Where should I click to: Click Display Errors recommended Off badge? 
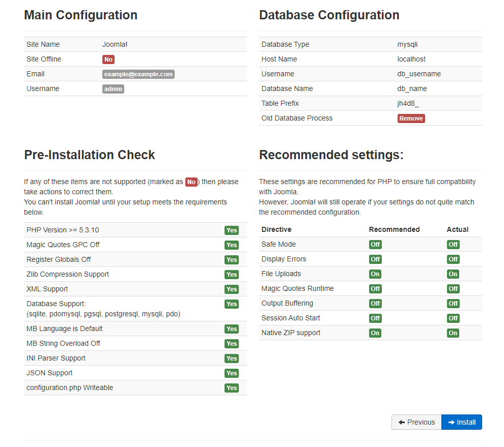pos(375,259)
